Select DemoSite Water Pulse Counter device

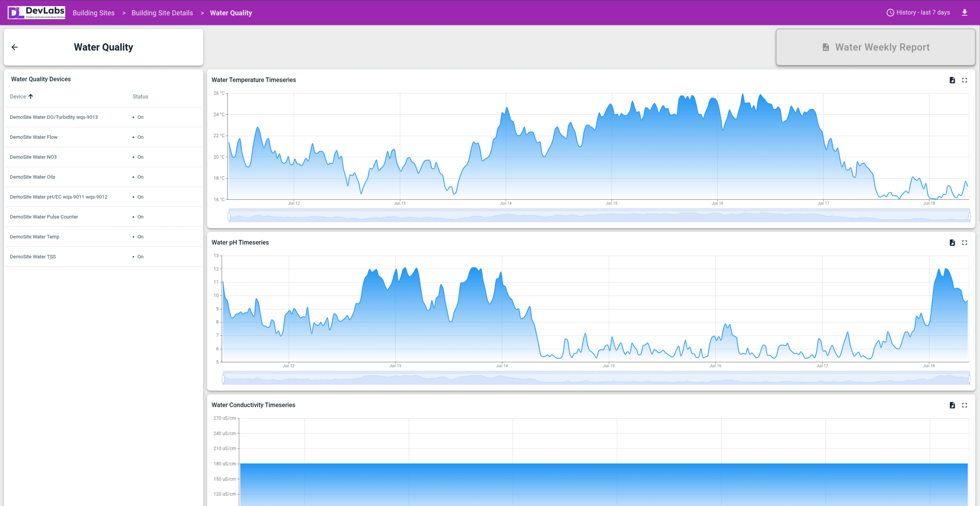pos(103,217)
